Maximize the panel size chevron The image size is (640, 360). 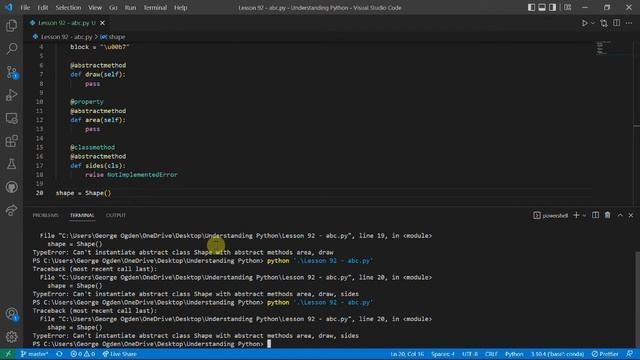(x=620, y=215)
